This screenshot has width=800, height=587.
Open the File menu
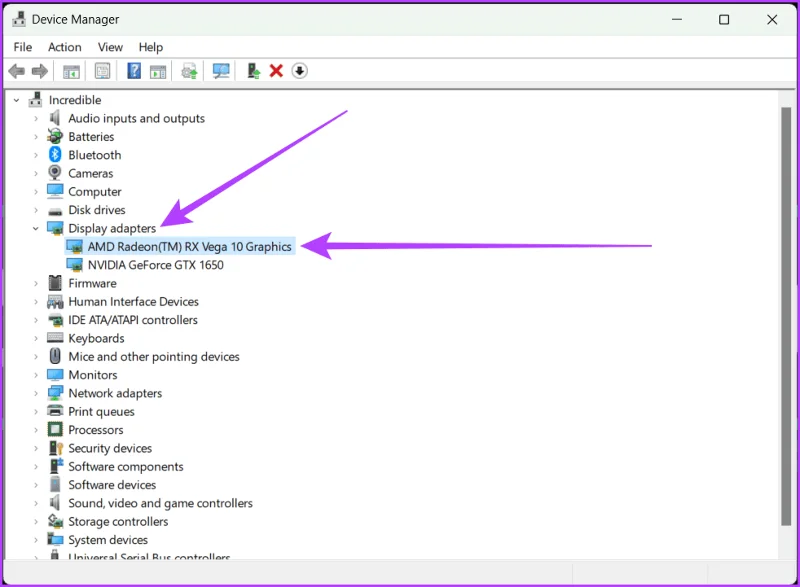(23, 47)
